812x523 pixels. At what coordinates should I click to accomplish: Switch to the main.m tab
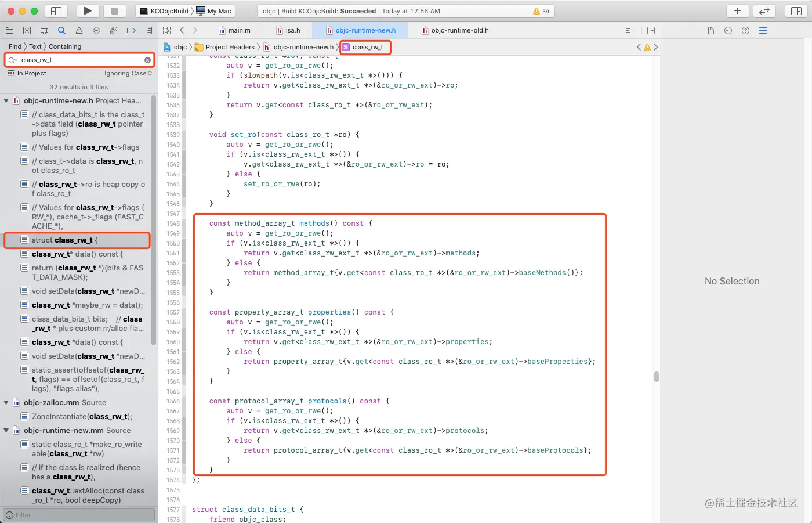[234, 30]
